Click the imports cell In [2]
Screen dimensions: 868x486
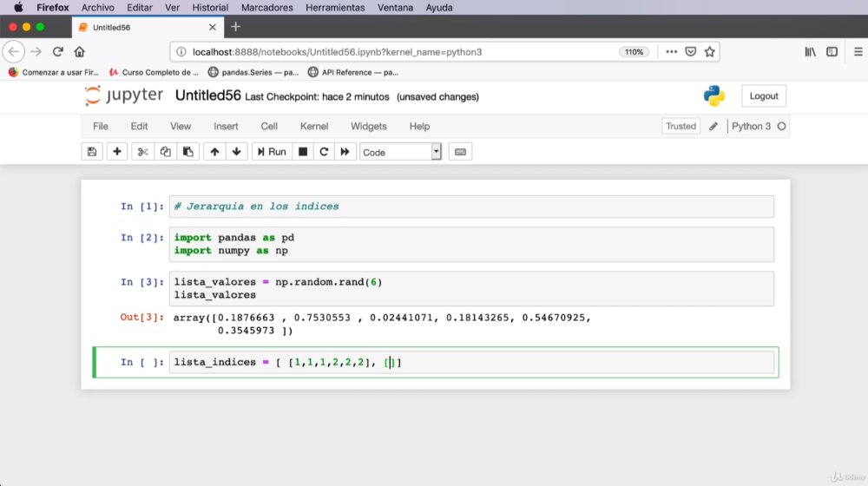click(x=471, y=244)
